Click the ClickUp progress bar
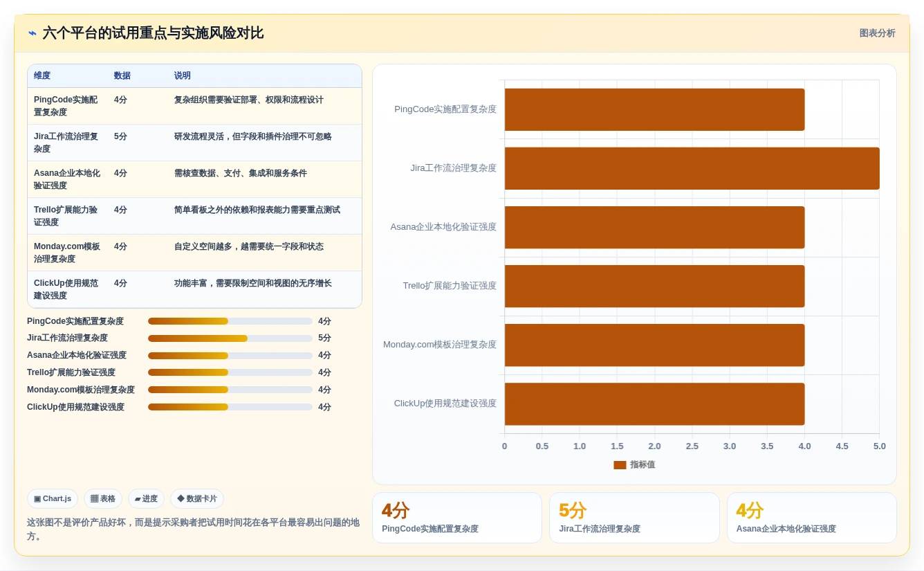 point(230,407)
